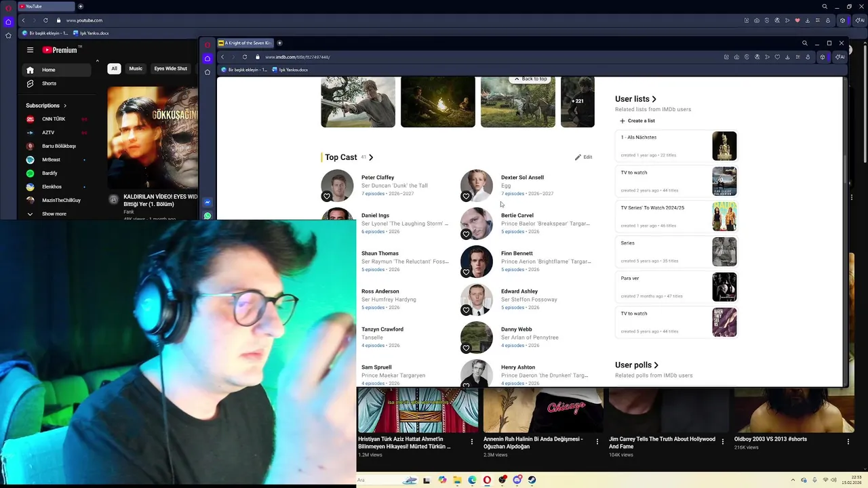Expand 'Show more' subscriptions list
Viewport: 868px width, 488px height.
[x=57, y=214]
